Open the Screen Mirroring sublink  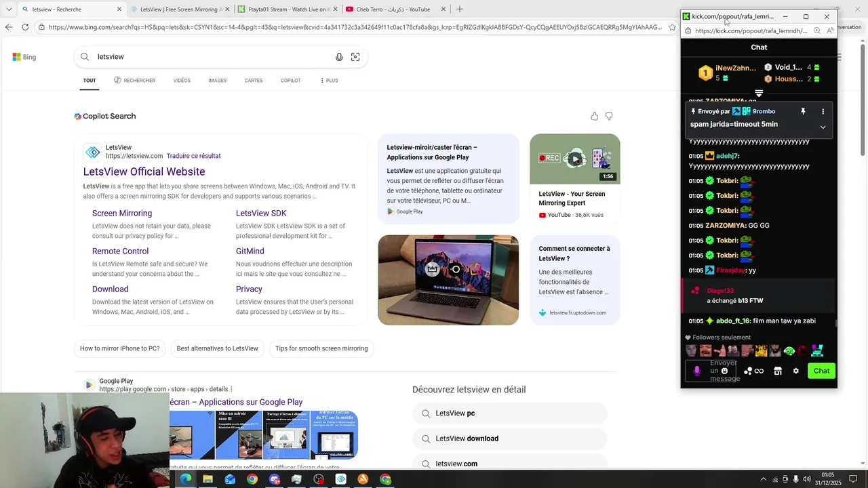point(122,213)
